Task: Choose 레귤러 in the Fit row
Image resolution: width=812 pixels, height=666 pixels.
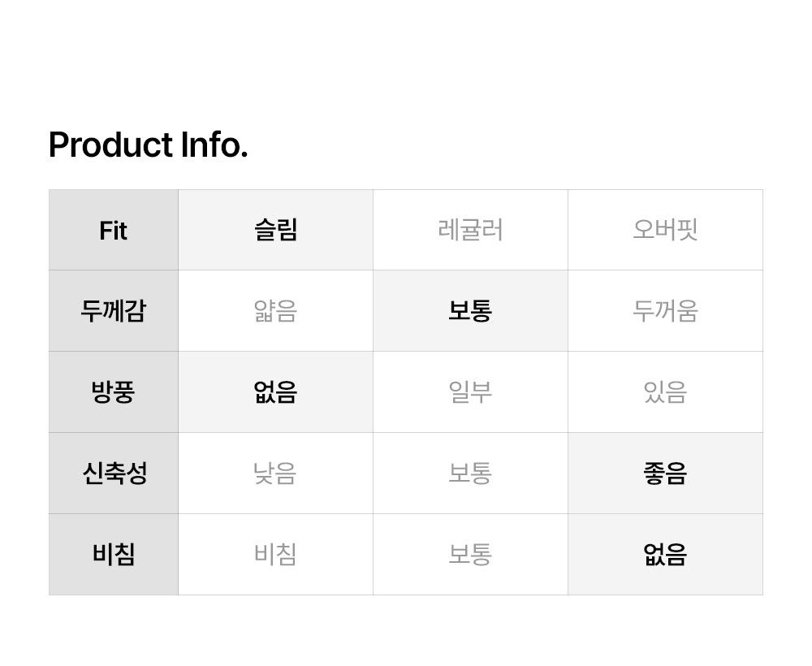Action: coord(470,230)
